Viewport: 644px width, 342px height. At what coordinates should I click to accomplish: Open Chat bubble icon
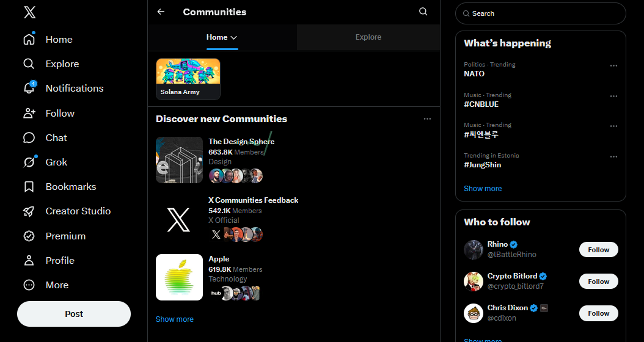[29, 137]
